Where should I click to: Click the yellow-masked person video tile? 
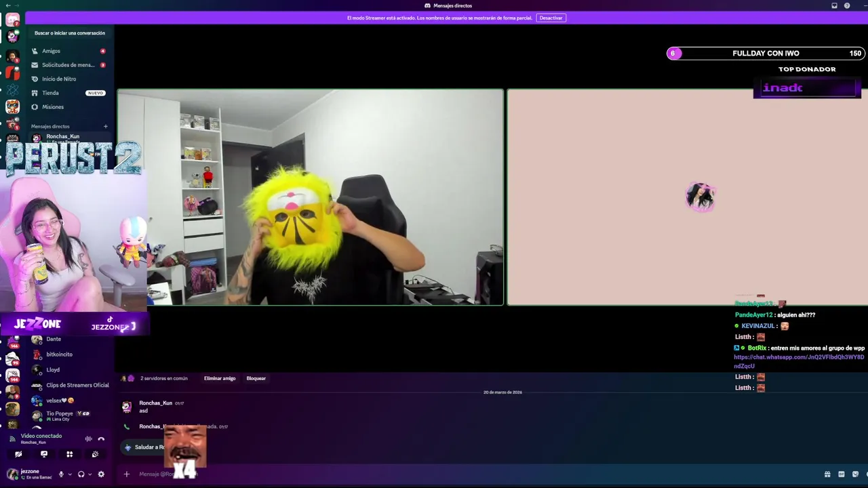(311, 197)
